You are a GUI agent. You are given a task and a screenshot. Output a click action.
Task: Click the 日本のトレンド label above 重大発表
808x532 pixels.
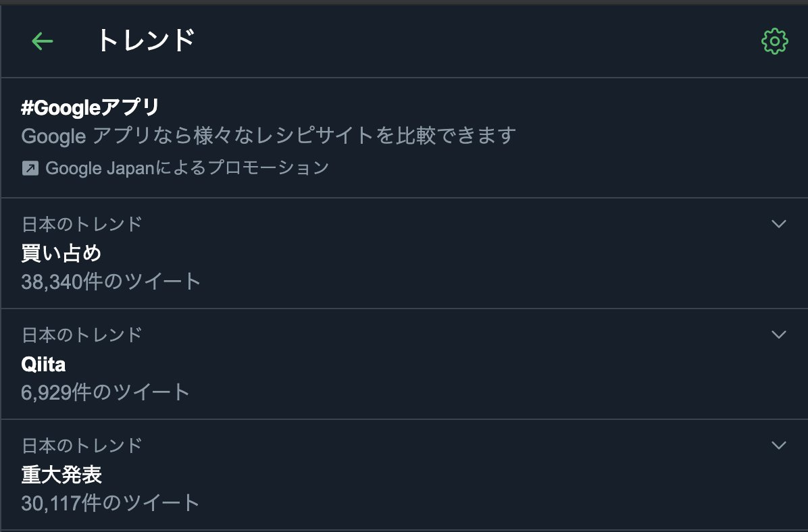click(x=81, y=445)
